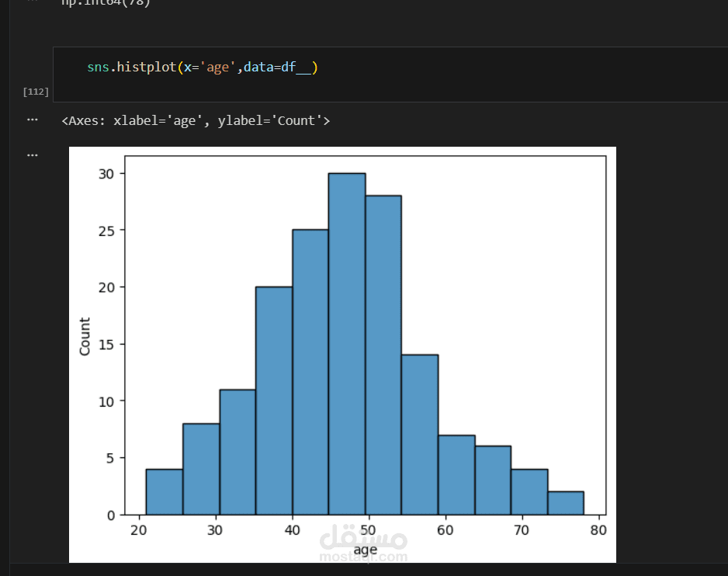Click the Count y-axis label
728x576 pixels.
[85, 336]
